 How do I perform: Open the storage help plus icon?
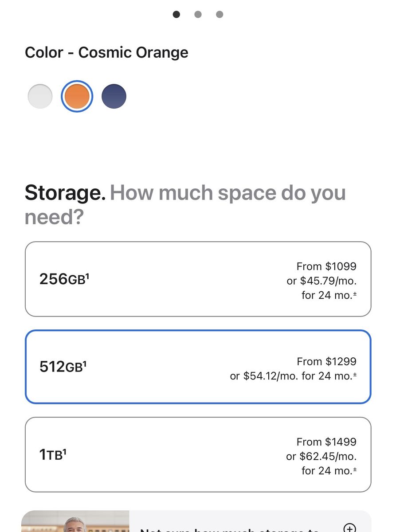pyautogui.click(x=350, y=528)
